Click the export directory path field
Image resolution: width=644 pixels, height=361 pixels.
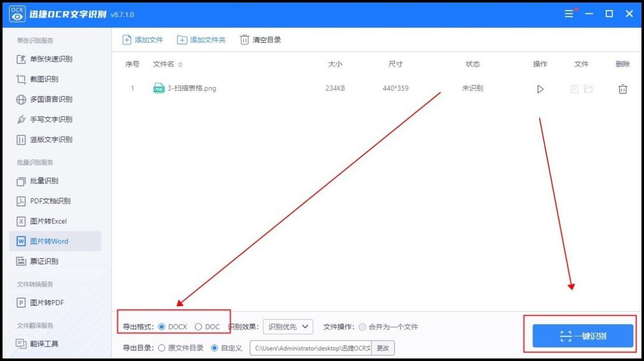point(311,348)
